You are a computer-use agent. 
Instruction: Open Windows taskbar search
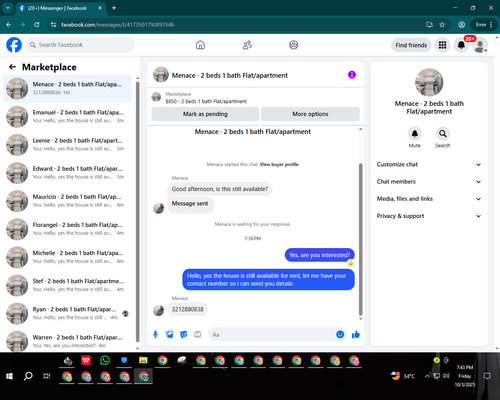click(x=28, y=376)
